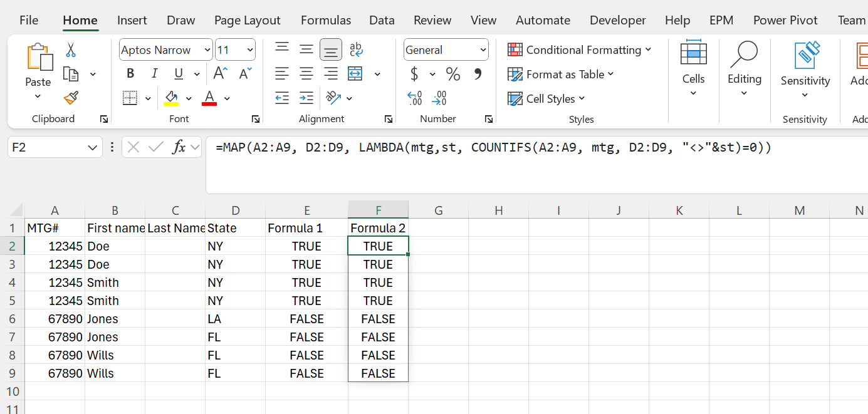Select row 6 header
Screen dimensions: 868x414
point(13,319)
